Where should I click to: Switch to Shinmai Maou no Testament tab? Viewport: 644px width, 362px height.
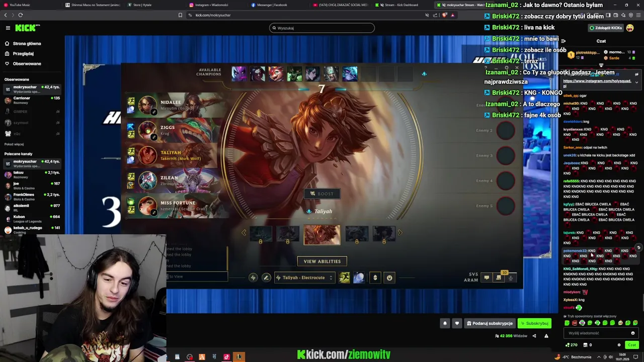pyautogui.click(x=93, y=5)
